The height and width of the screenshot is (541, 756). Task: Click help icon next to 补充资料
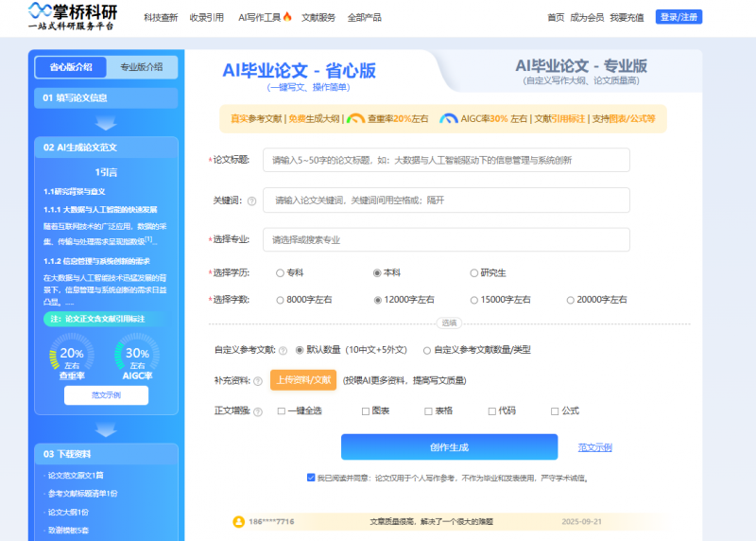[x=258, y=381]
